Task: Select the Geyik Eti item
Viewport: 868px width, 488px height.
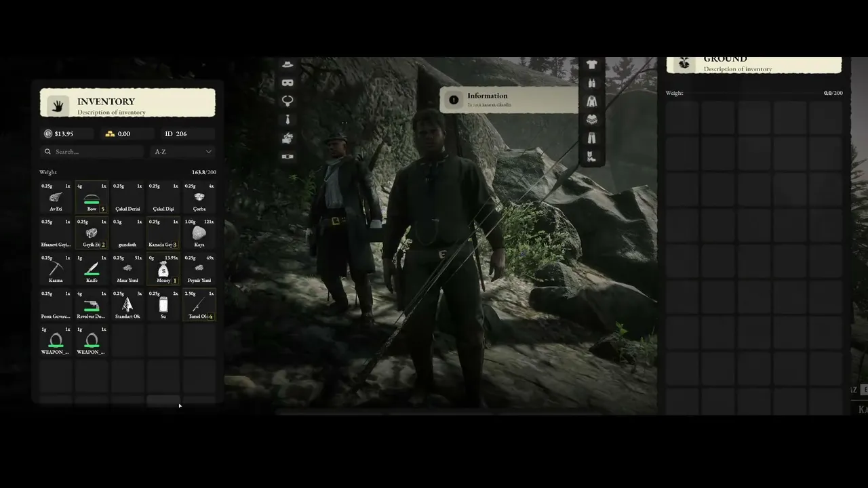Action: (92, 233)
